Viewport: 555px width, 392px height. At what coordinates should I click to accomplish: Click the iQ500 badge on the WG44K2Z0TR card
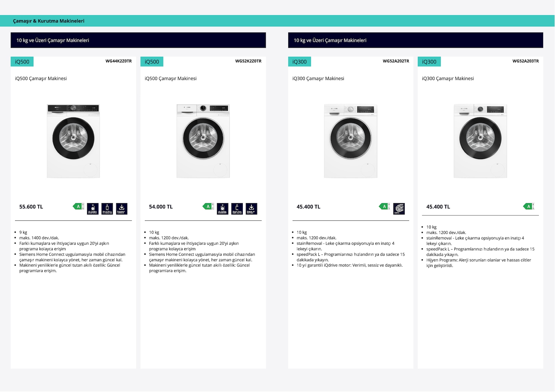22,62
